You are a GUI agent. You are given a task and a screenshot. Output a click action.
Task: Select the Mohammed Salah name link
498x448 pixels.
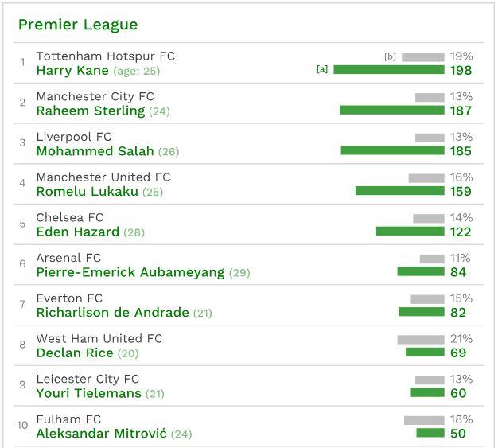[95, 151]
